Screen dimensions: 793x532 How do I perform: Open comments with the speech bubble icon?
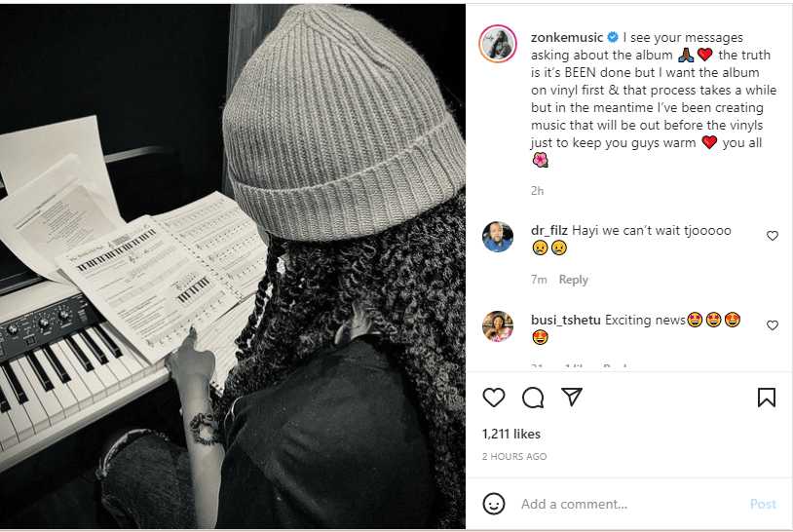(533, 398)
